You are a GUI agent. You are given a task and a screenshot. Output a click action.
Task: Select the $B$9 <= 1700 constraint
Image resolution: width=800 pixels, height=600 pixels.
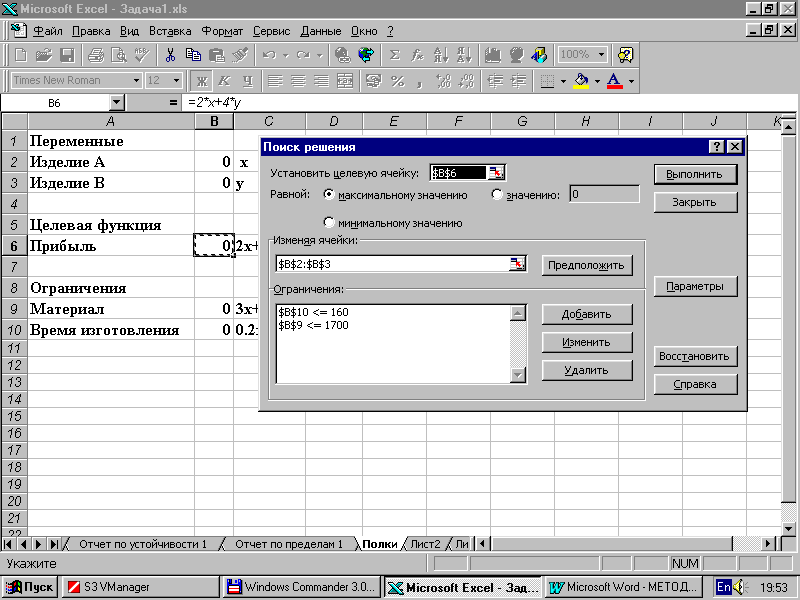pos(313,326)
